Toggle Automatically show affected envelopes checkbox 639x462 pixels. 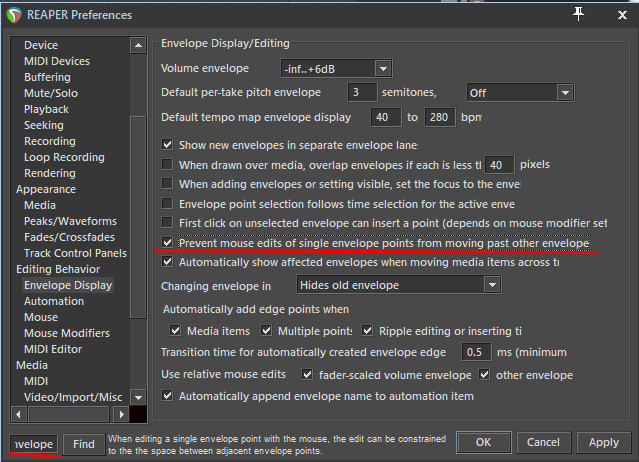coord(167,262)
